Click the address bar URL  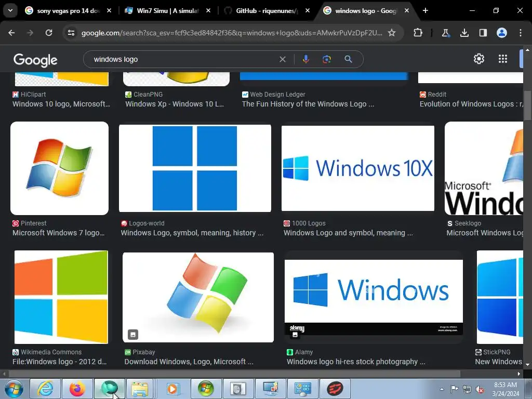pyautogui.click(x=232, y=33)
